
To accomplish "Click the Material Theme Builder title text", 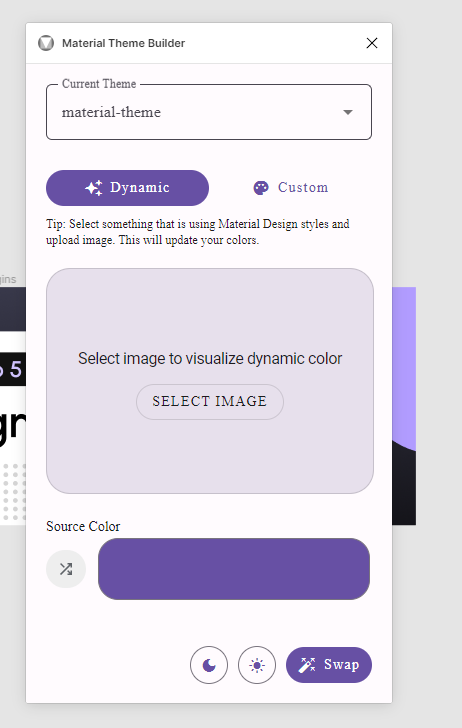I will (x=124, y=43).
